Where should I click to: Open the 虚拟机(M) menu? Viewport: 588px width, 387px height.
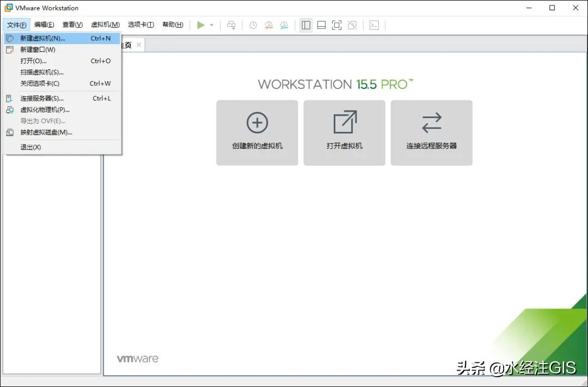(105, 25)
